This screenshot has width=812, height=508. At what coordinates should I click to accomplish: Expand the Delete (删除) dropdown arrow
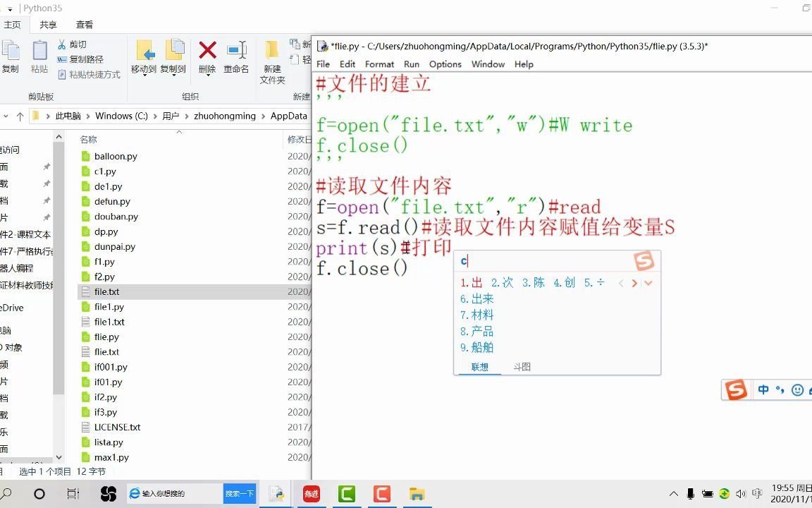pyautogui.click(x=208, y=75)
